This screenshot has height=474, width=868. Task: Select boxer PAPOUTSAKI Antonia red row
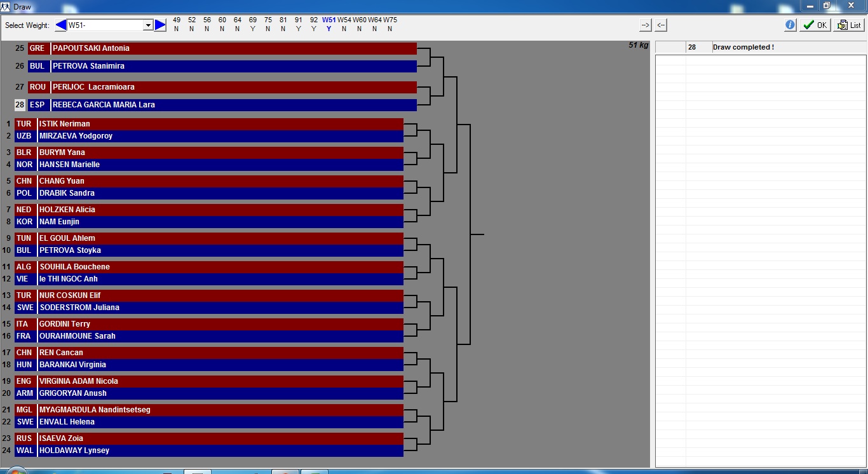pyautogui.click(x=233, y=48)
